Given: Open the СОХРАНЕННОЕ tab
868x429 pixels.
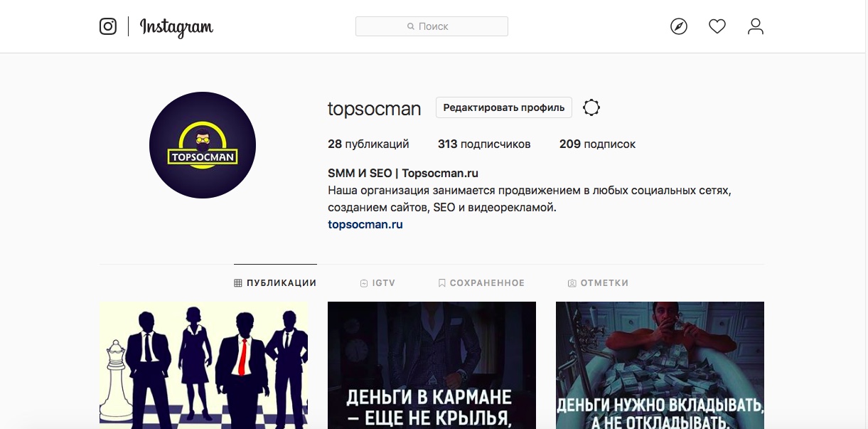Looking at the screenshot, I should click(481, 282).
